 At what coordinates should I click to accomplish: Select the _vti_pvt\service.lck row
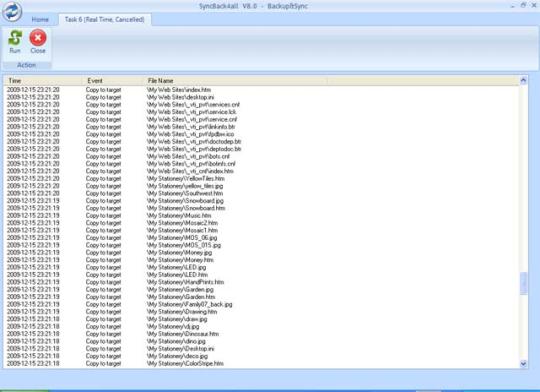click(261, 112)
